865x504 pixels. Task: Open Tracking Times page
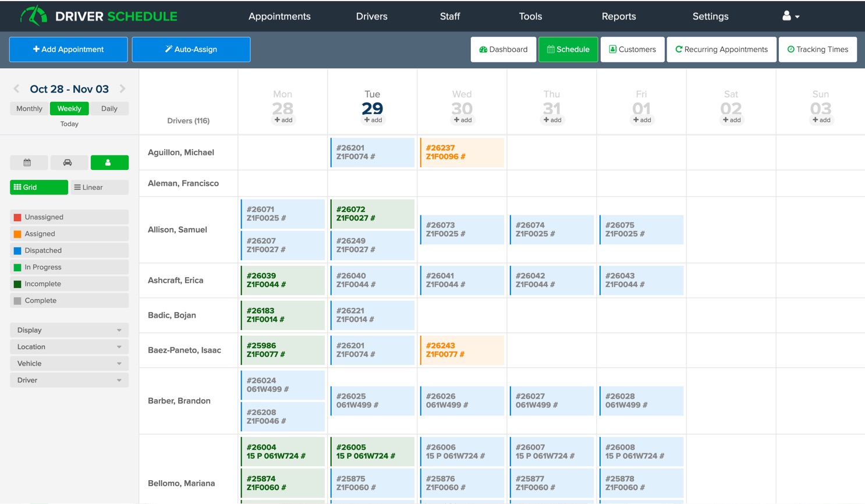click(817, 49)
